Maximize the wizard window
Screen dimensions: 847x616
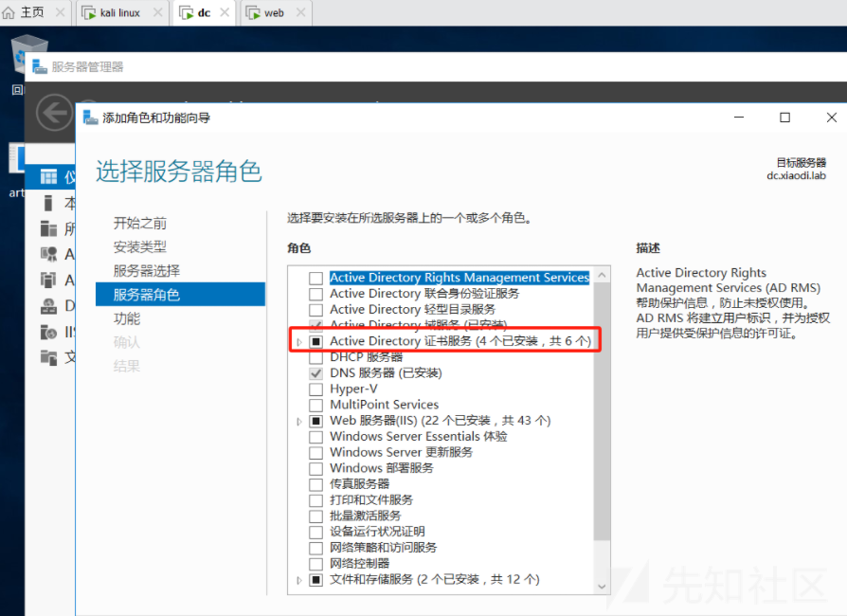[784, 118]
